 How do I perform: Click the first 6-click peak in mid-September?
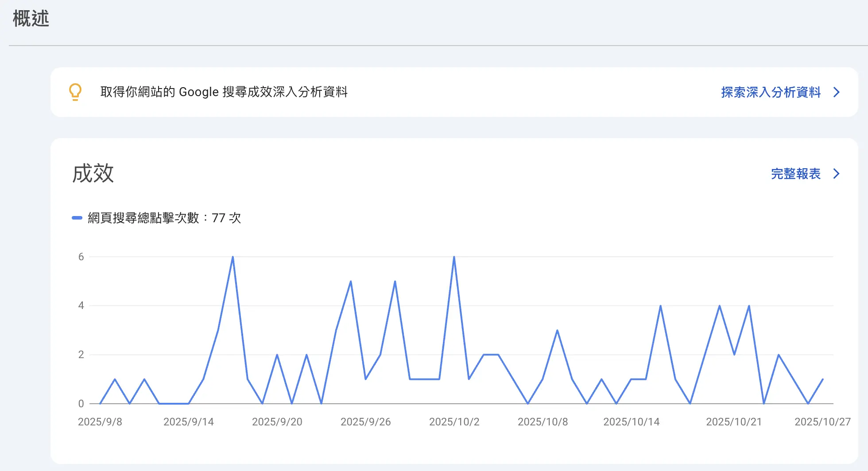coord(232,257)
